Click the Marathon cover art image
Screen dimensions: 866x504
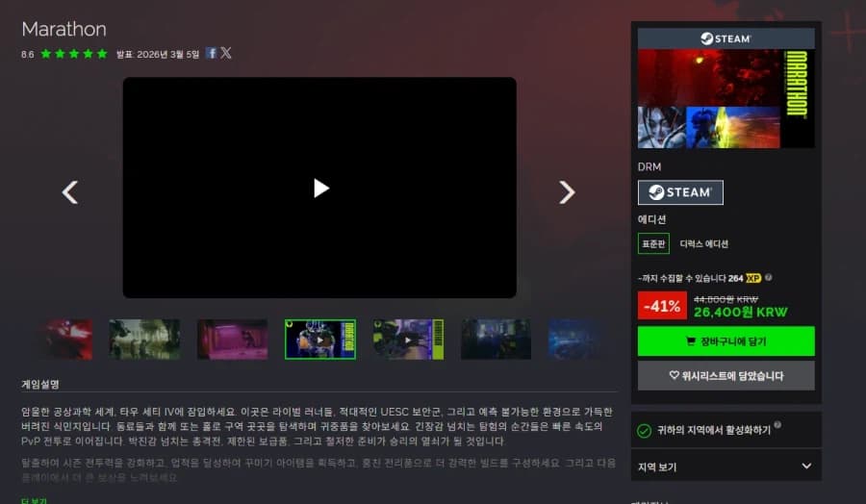726,99
